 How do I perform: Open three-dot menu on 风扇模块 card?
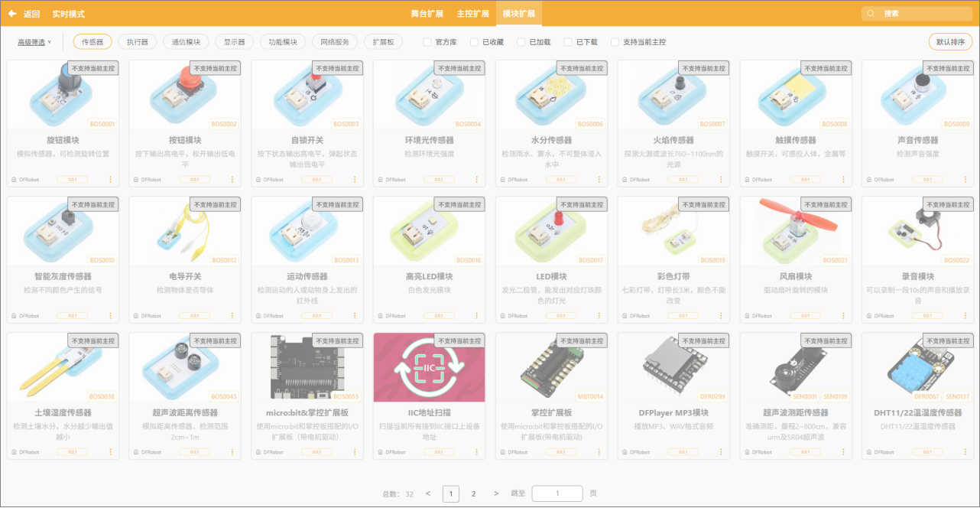click(x=843, y=316)
